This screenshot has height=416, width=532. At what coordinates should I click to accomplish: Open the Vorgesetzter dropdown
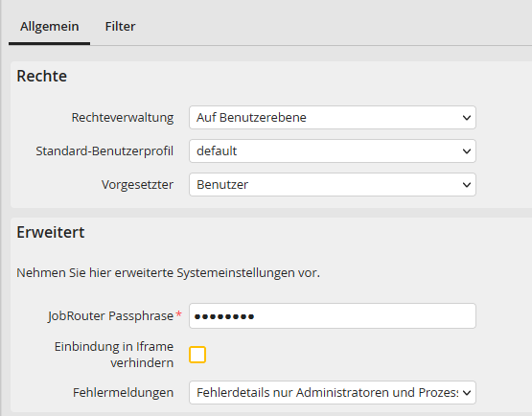pos(333,185)
